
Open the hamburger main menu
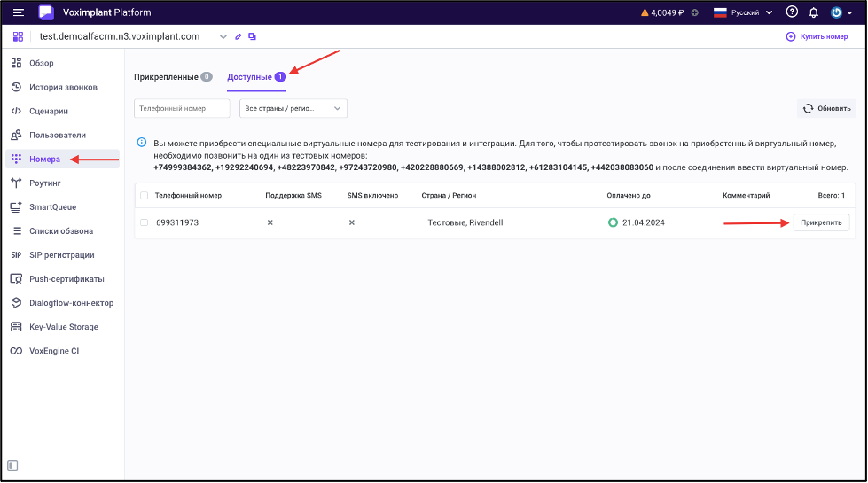19,12
